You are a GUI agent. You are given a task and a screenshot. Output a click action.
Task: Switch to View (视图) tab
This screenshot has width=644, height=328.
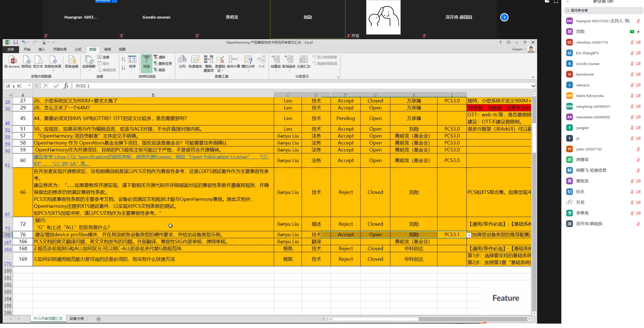pyautogui.click(x=122, y=49)
